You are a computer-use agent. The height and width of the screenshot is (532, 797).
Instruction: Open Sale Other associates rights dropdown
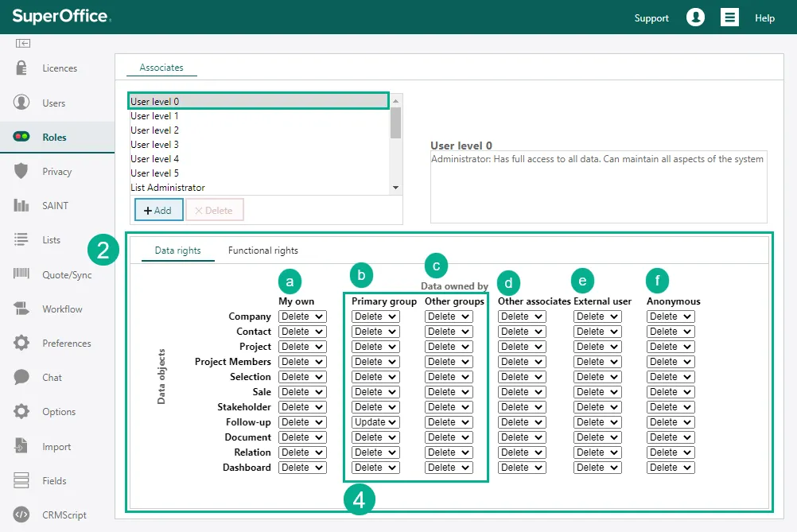pyautogui.click(x=522, y=392)
